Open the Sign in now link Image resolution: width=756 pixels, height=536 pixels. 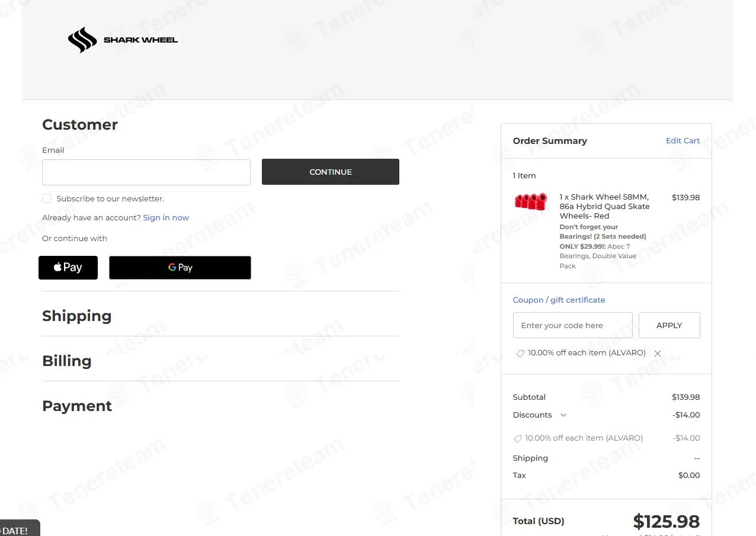pyautogui.click(x=166, y=217)
